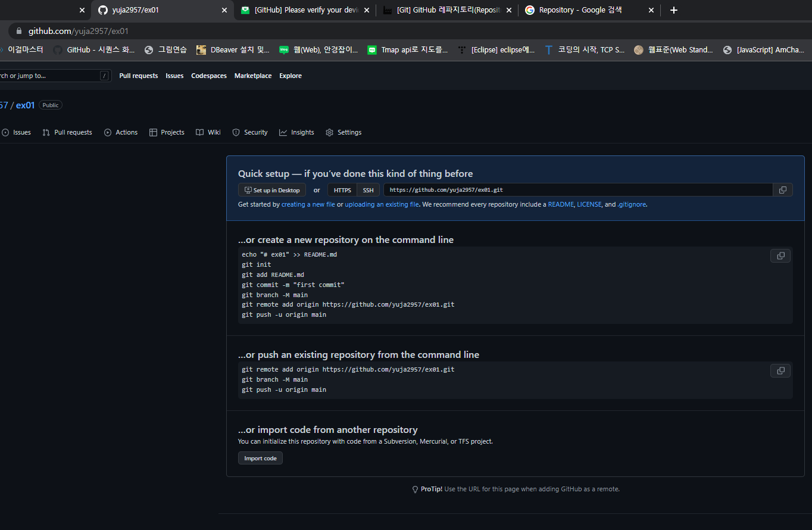This screenshot has height=530, width=812.
Task: Open Explore from top navigation
Action: point(291,76)
